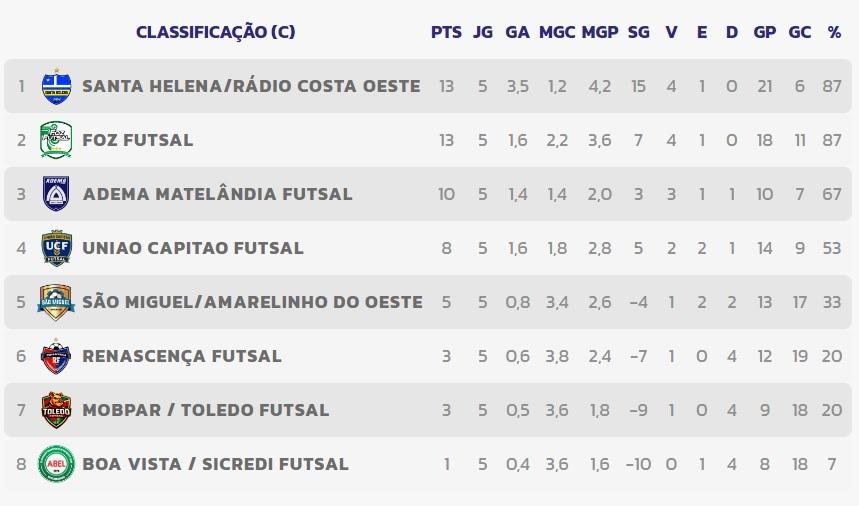The width and height of the screenshot is (859, 506).
Task: Click the ADEMA Matelândia team badge
Action: (56, 194)
